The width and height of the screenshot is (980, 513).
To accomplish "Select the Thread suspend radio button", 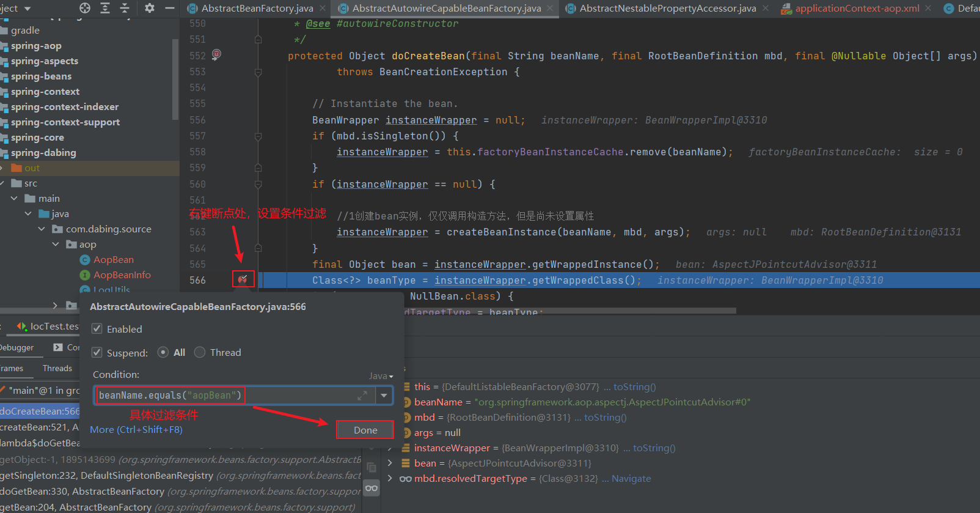I will [x=200, y=352].
